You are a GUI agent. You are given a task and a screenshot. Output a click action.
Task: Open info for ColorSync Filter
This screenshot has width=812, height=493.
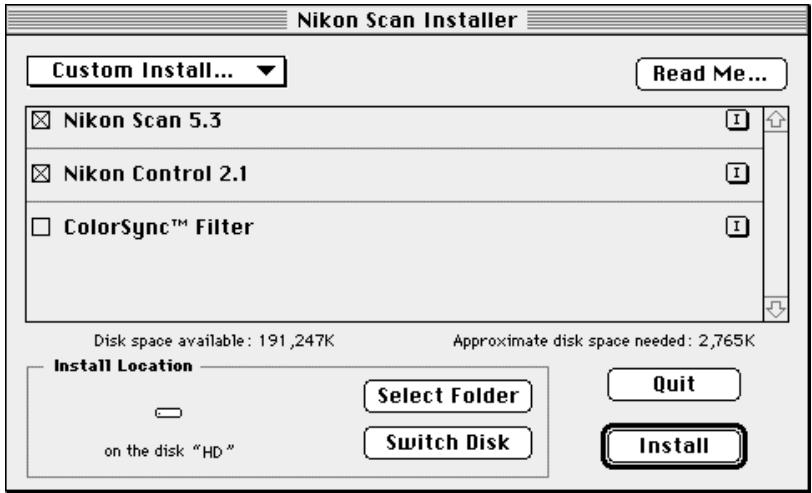coord(737,227)
